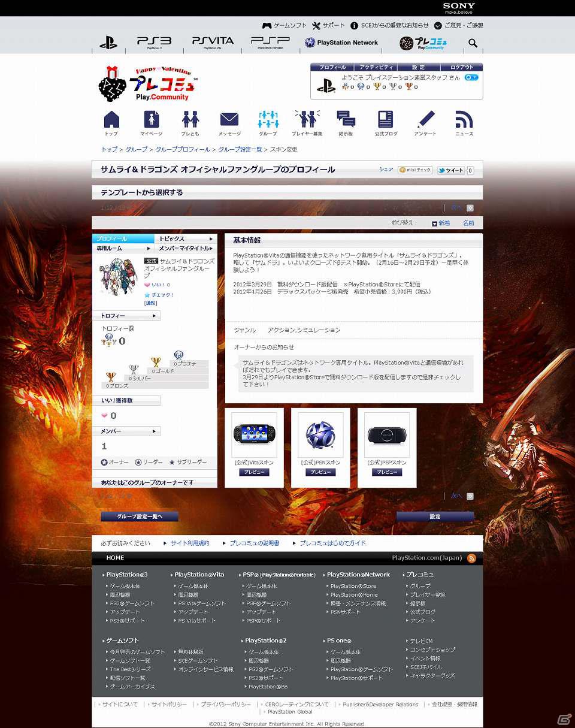The image size is (575, 728).
Task: Click HOME in the footer bar
Action: (x=115, y=558)
